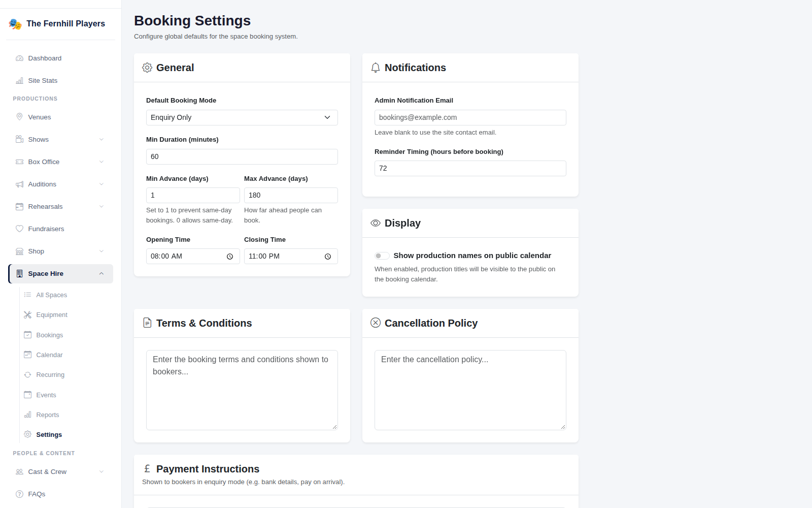Expand the Shows submenu chevron
Image resolution: width=812 pixels, height=508 pixels.
(101, 140)
